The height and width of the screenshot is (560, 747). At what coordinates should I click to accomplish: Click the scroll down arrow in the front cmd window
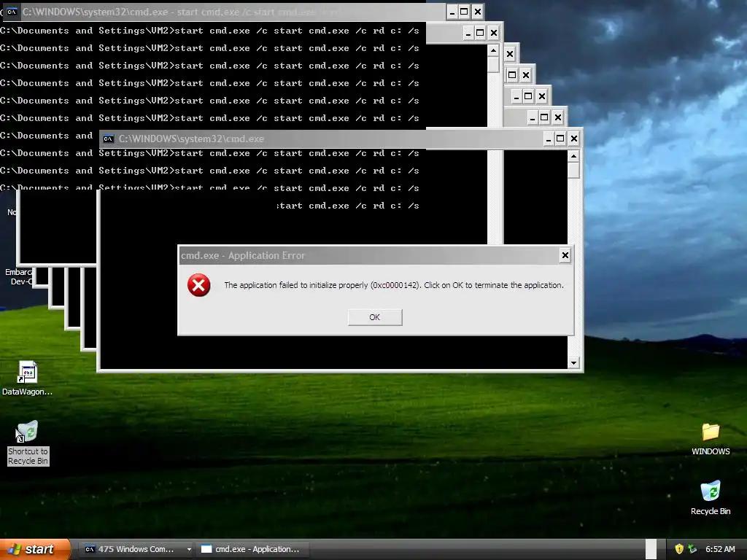[573, 363]
